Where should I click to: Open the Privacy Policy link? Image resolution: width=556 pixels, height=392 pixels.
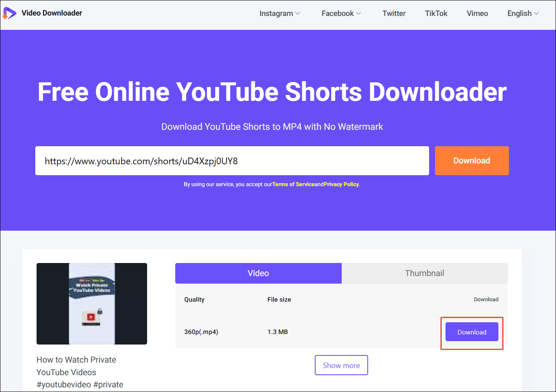click(x=341, y=184)
